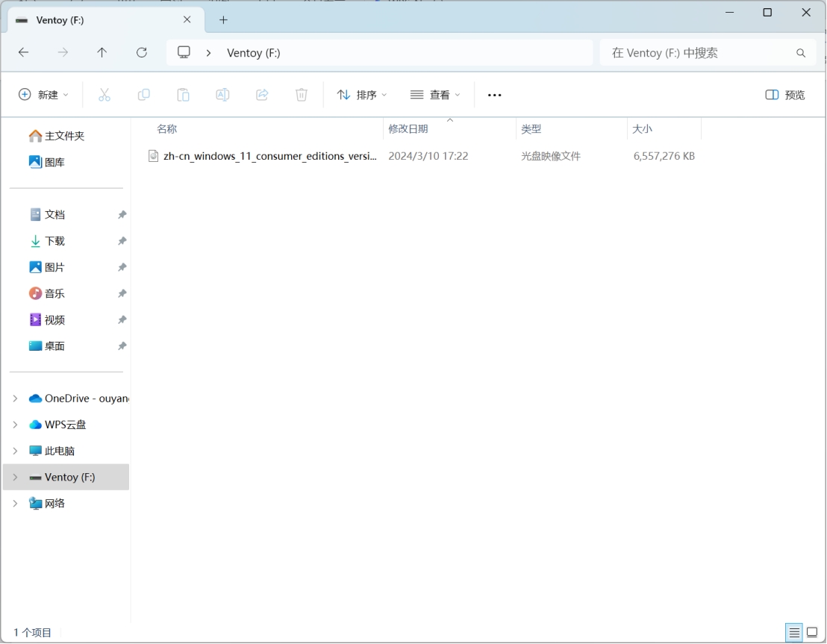827x644 pixels.
Task: Expand the OneDrive tree node
Action: [x=15, y=398]
